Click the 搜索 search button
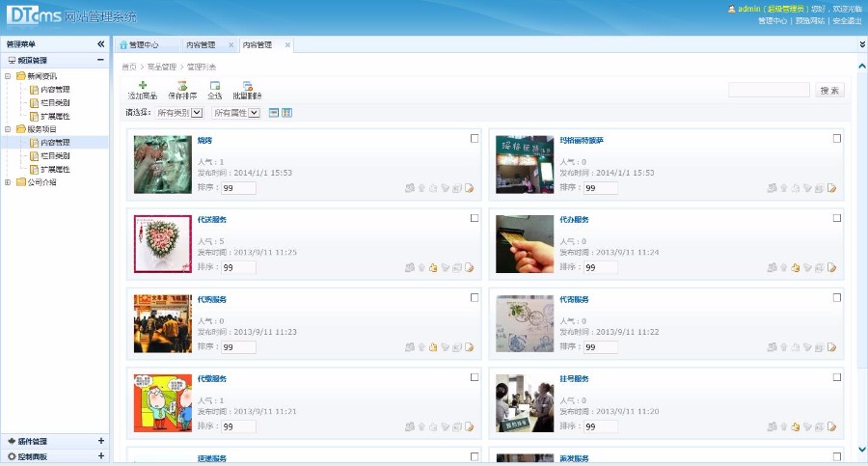The image size is (868, 466). tap(829, 91)
